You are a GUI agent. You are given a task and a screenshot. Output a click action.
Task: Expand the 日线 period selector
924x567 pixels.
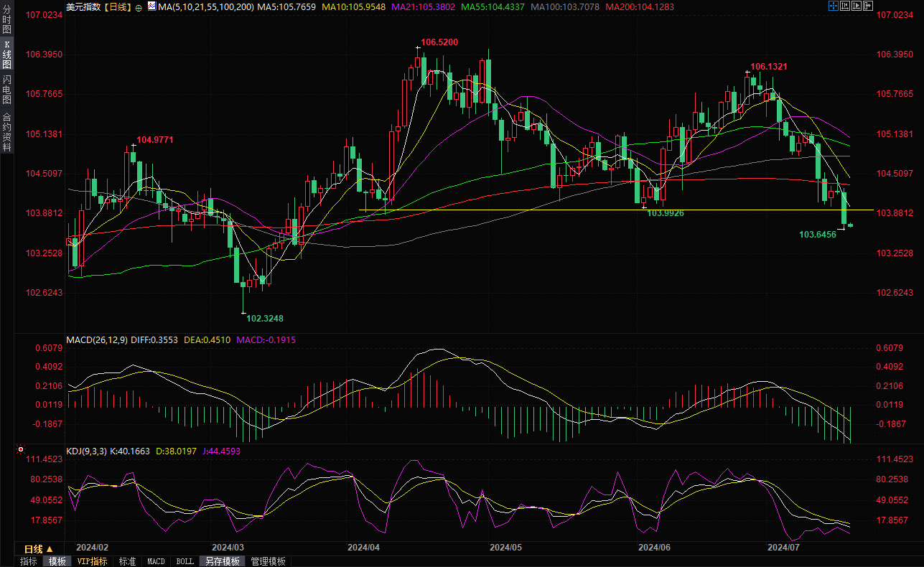[x=34, y=549]
